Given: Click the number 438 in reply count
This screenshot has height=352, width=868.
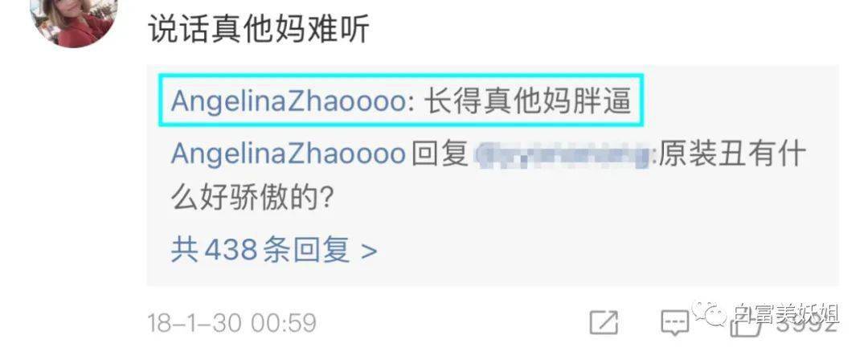Looking at the screenshot, I should click(231, 250).
